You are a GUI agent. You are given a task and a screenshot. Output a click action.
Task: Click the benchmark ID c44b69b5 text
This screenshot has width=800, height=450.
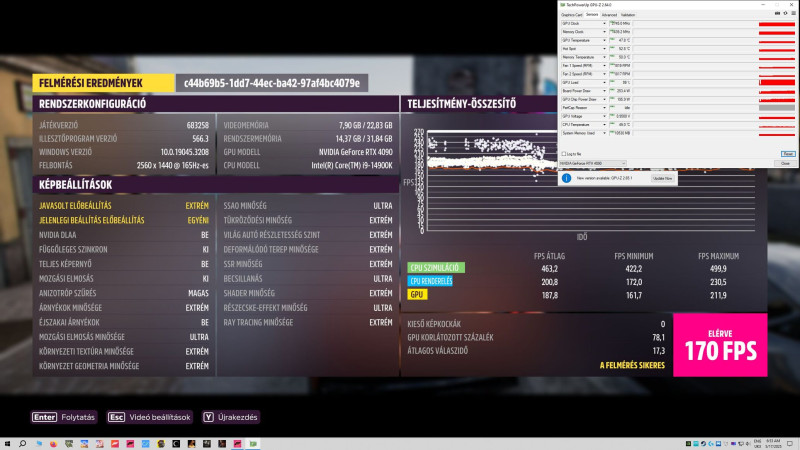272,83
